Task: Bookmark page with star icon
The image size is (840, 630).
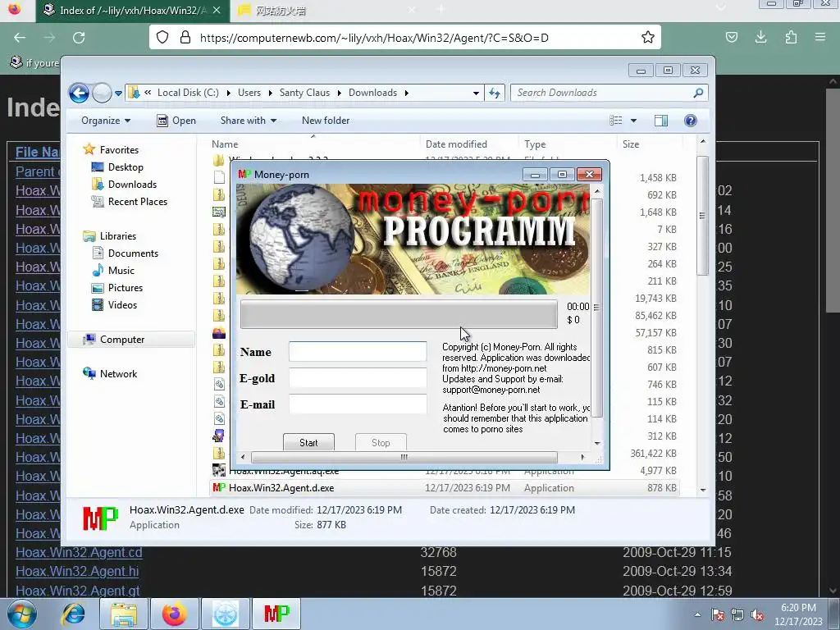Action: click(x=648, y=38)
